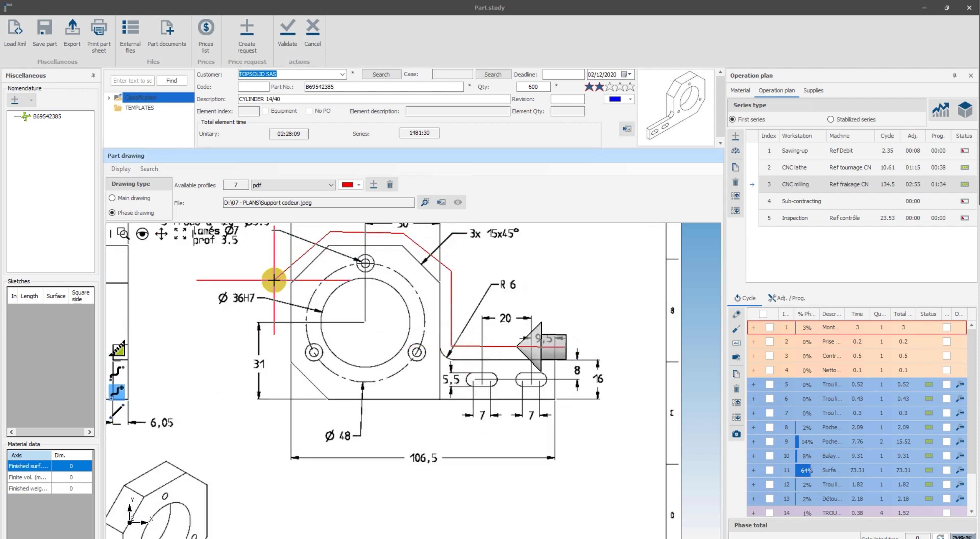Click the fit-to-screen tool
Image resolution: width=980 pixels, height=539 pixels.
click(x=180, y=234)
